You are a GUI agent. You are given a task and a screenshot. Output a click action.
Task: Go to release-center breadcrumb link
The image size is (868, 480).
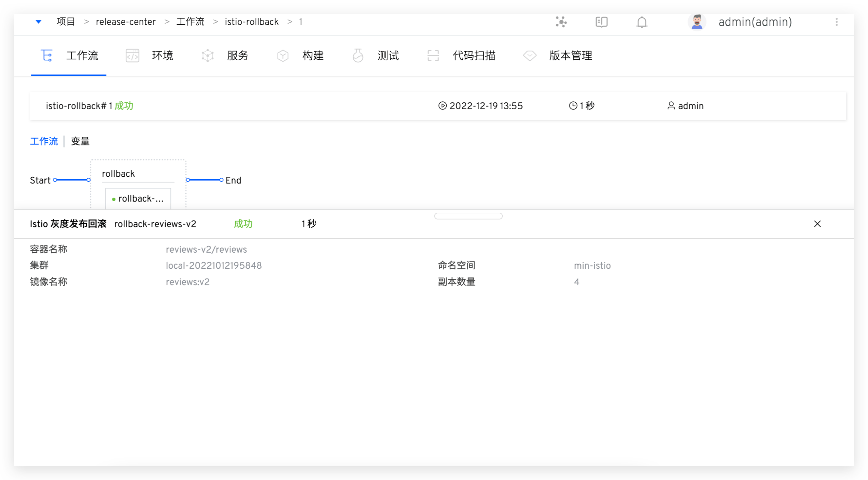coord(126,22)
